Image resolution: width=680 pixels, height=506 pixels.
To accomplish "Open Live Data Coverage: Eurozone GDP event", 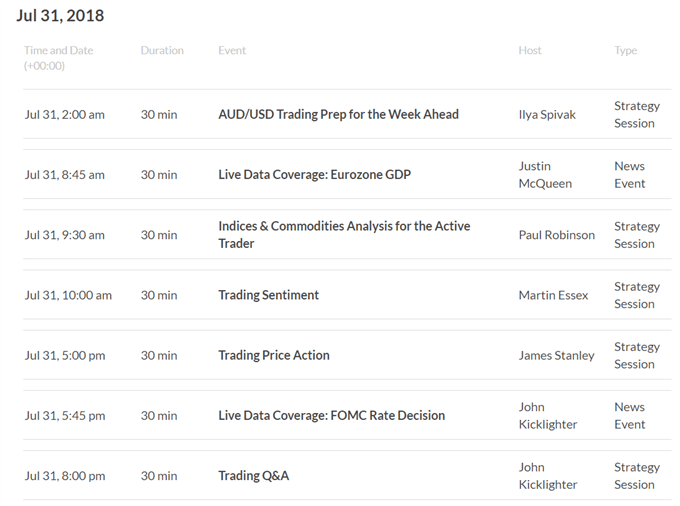I will 314,175.
